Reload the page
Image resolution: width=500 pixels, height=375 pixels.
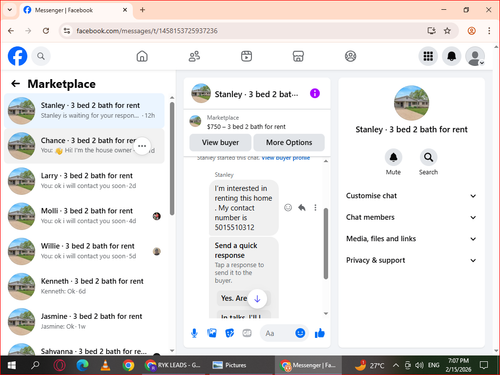coord(46,31)
